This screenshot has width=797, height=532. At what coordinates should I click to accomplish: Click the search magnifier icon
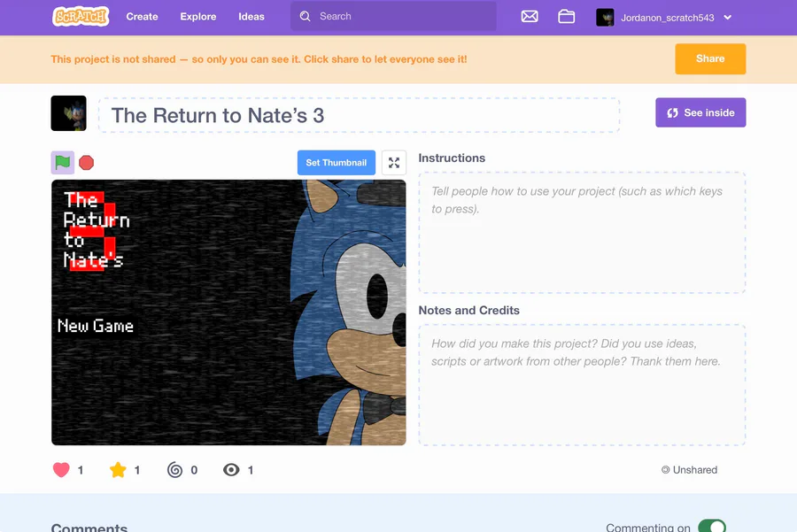click(305, 16)
